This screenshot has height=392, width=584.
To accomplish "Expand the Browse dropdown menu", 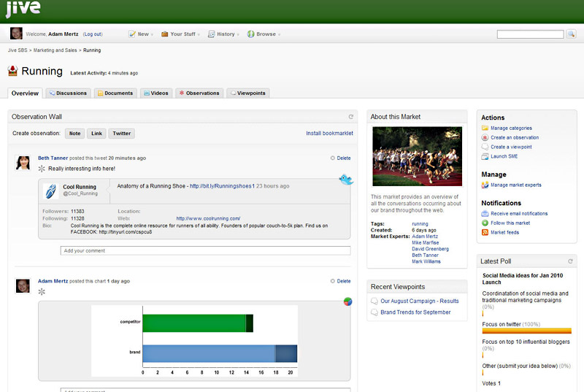I will (x=264, y=34).
